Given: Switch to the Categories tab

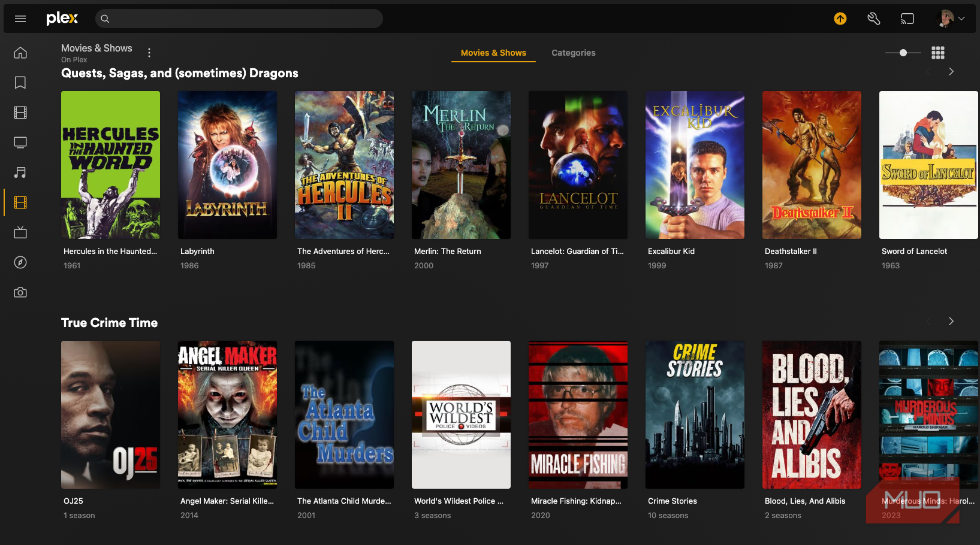Looking at the screenshot, I should [574, 53].
